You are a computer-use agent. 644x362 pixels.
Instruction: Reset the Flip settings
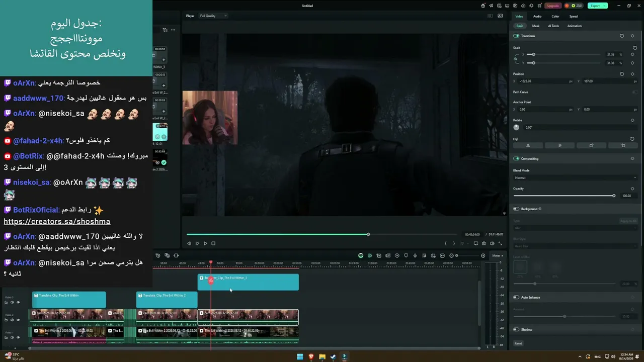coord(632,139)
